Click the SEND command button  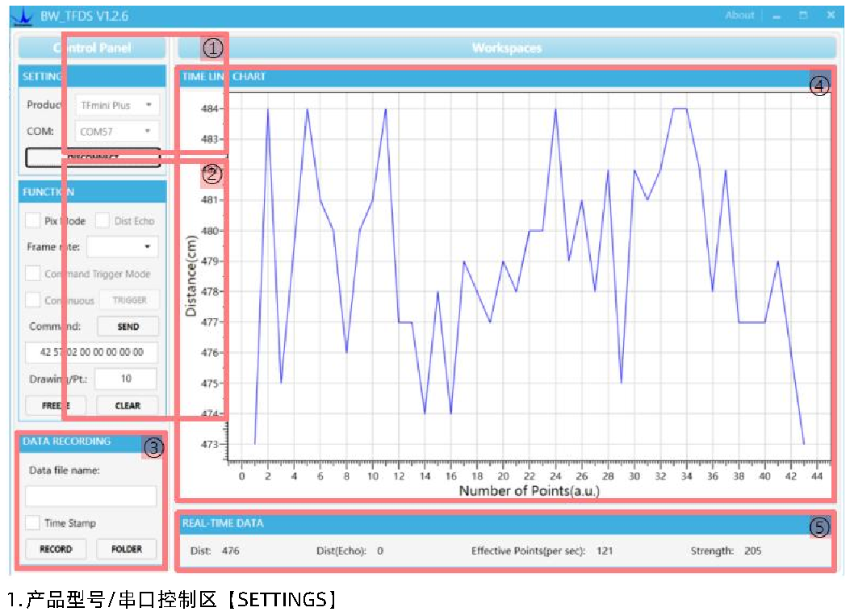(128, 326)
